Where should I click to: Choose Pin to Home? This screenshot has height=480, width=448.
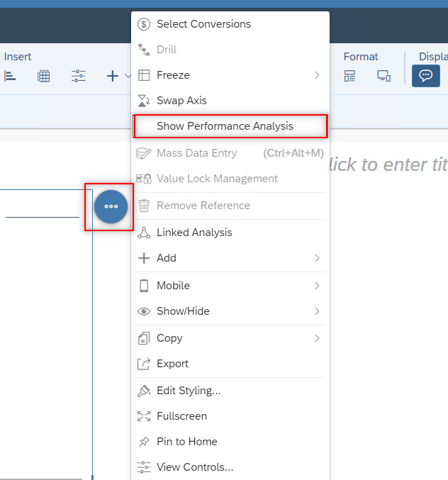[x=230, y=442]
